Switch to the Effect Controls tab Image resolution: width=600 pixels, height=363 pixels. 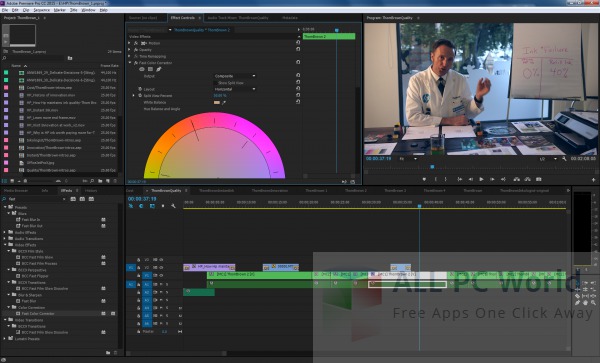[183, 18]
